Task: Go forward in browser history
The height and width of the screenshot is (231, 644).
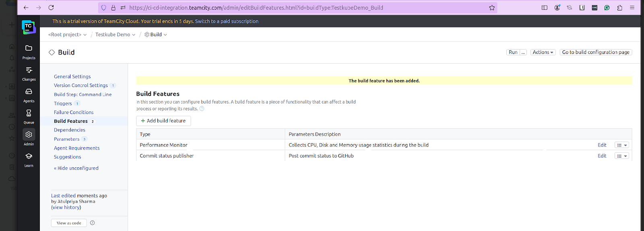Action: [39, 8]
